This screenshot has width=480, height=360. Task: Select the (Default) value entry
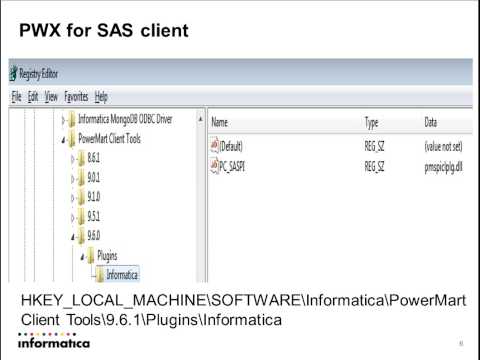pyautogui.click(x=231, y=146)
